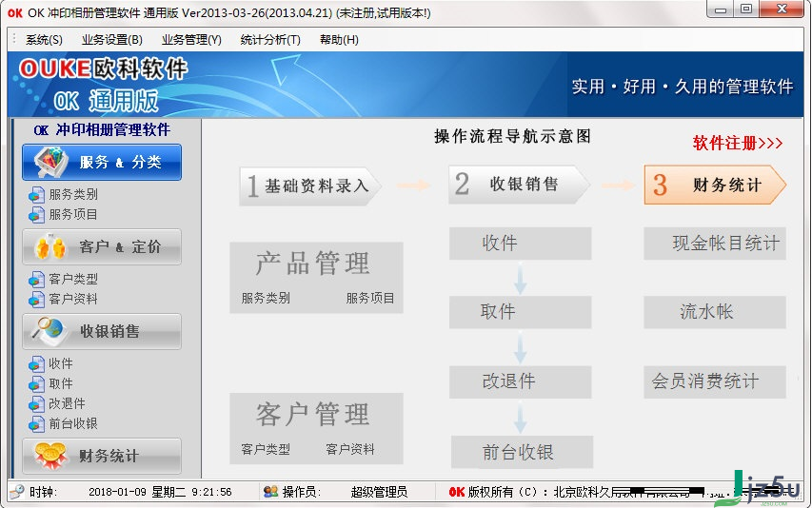Screen dimensions: 812x508
Task: Open the 业务设置(B) menu
Action: tap(112, 40)
